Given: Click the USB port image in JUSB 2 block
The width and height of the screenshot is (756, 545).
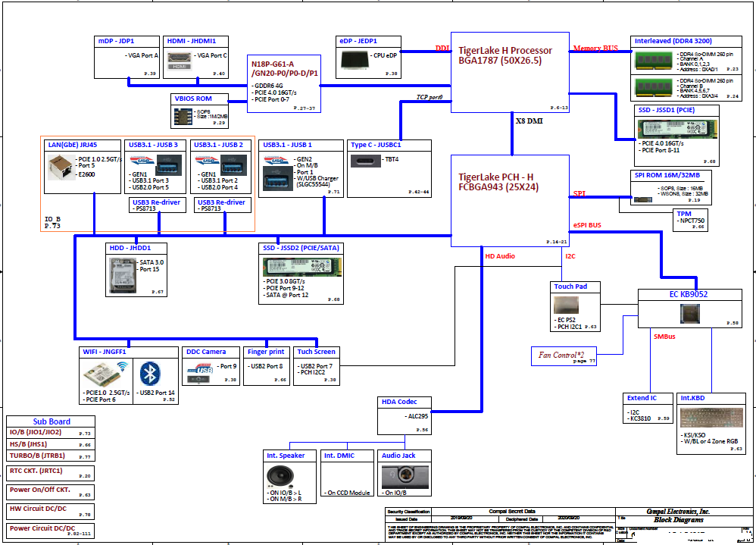Looking at the screenshot, I should pos(234,165).
